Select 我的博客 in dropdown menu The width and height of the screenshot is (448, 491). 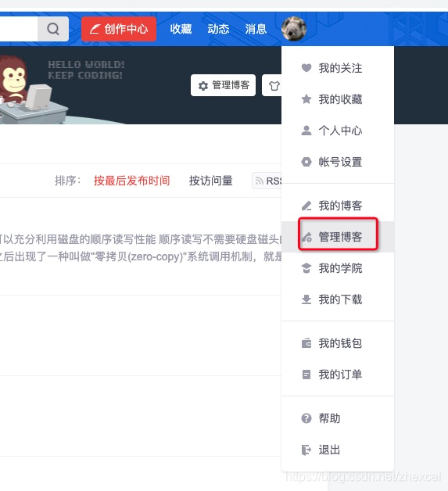[338, 206]
